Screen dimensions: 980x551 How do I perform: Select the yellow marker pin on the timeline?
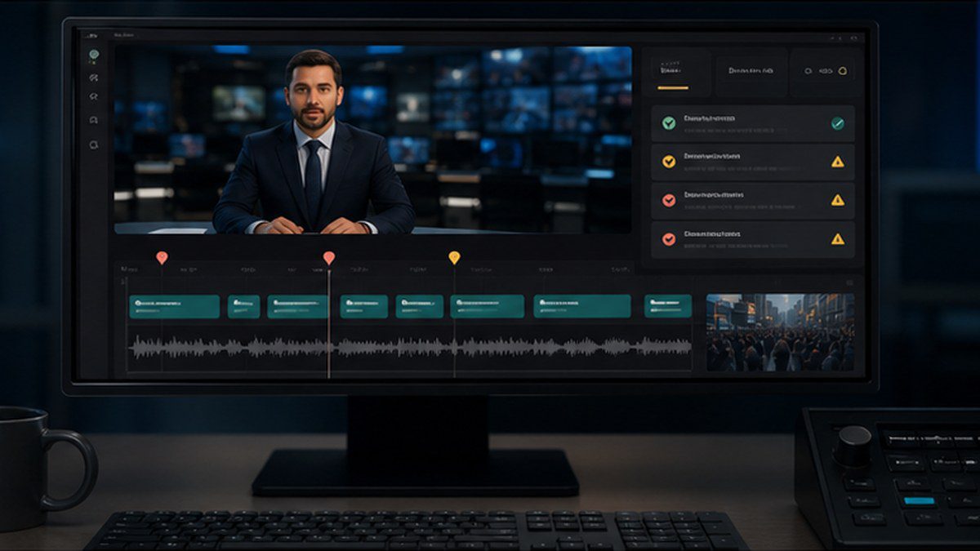tap(454, 258)
